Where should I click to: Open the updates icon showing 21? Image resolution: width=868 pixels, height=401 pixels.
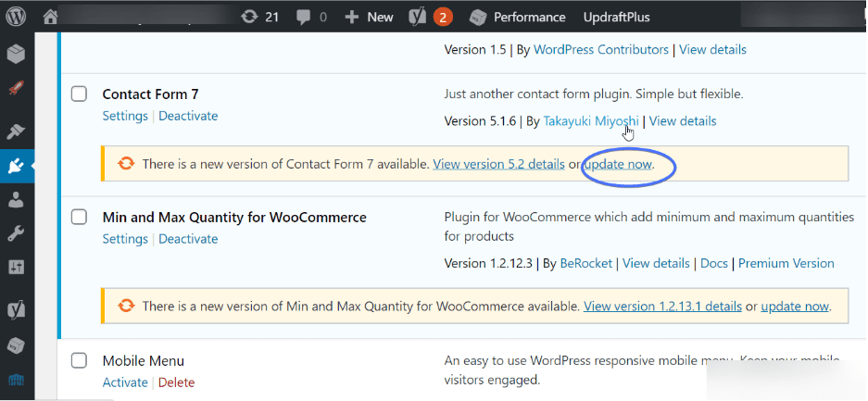tap(250, 18)
